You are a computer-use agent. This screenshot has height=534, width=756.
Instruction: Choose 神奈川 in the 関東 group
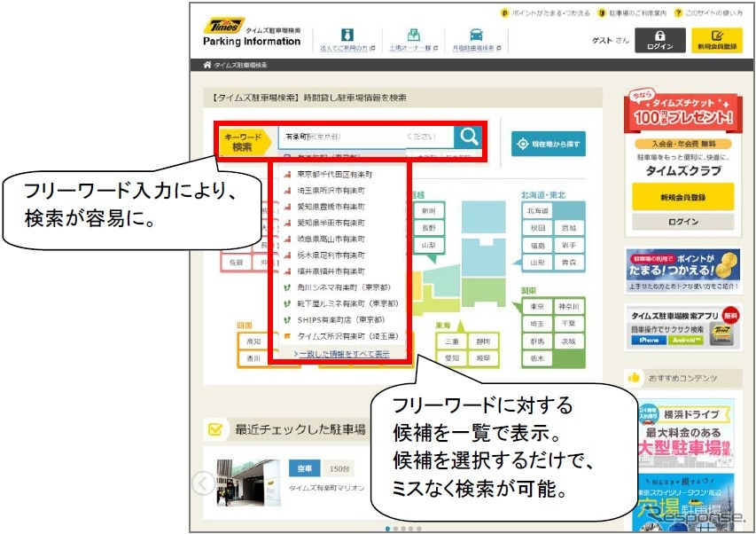point(569,307)
